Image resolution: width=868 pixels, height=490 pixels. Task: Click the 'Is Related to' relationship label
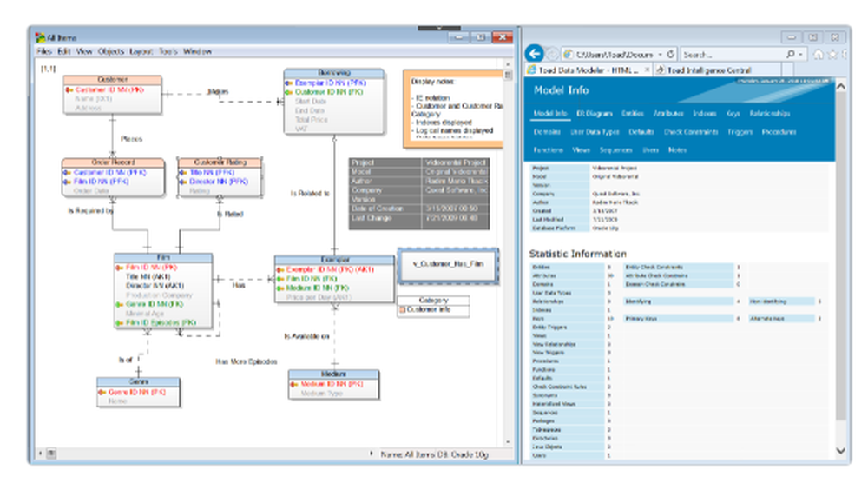(x=310, y=194)
